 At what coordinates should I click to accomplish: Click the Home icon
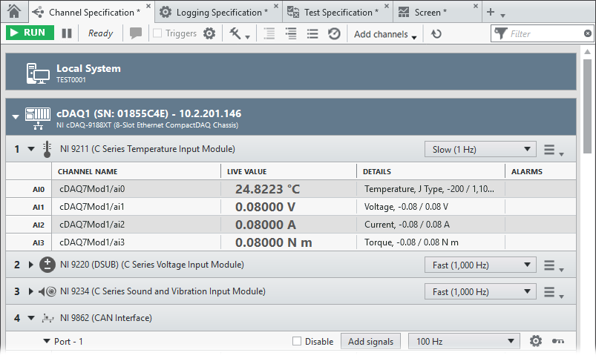13,12
